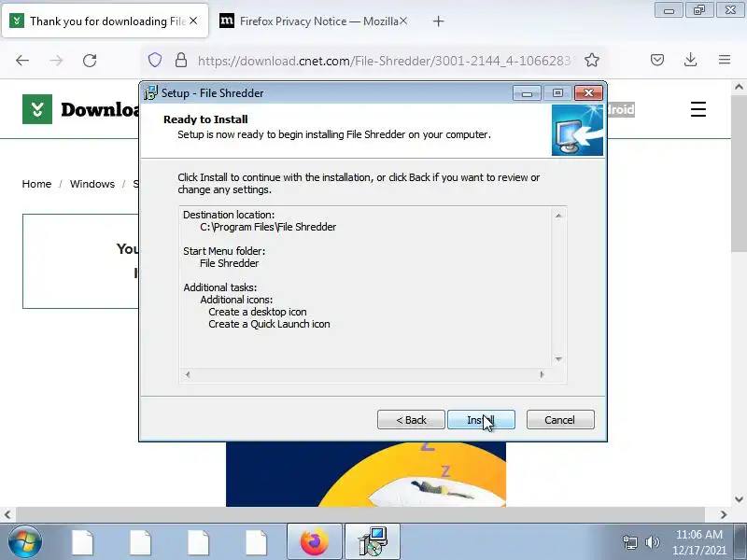Close the 'Thank you for downloading' tab

[193, 21]
